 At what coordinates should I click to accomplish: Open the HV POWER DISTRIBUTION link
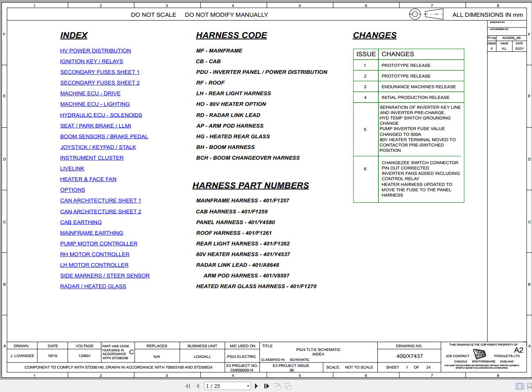point(96,50)
